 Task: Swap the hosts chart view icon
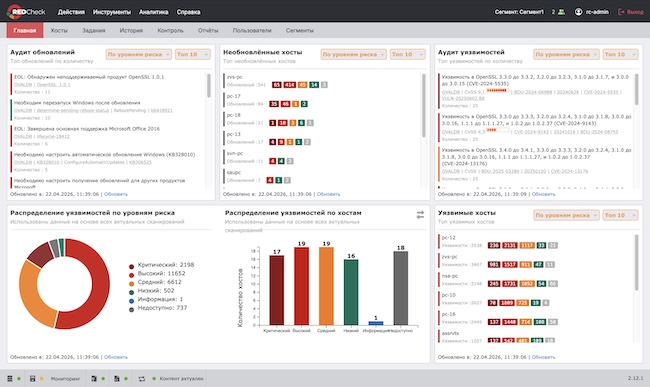click(420, 215)
